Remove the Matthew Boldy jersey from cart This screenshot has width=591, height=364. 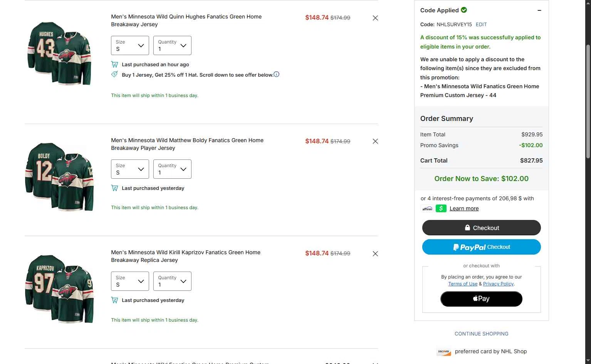coord(375,141)
